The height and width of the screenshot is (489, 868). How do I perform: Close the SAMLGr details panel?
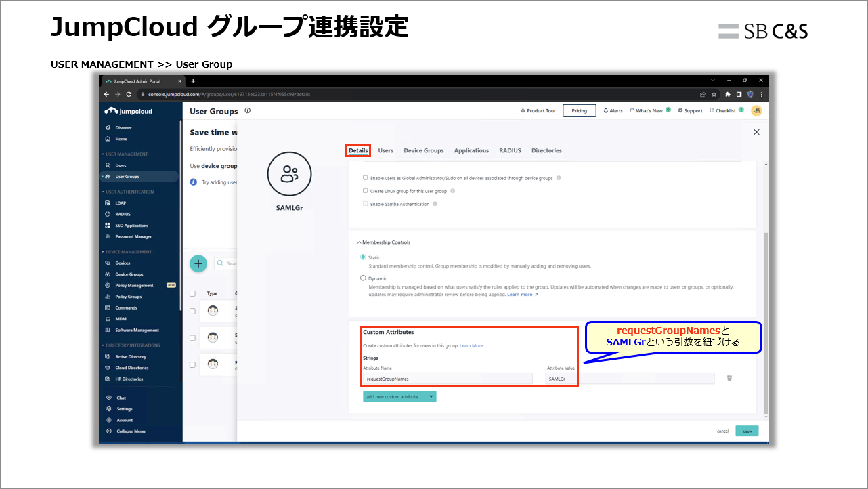point(757,133)
